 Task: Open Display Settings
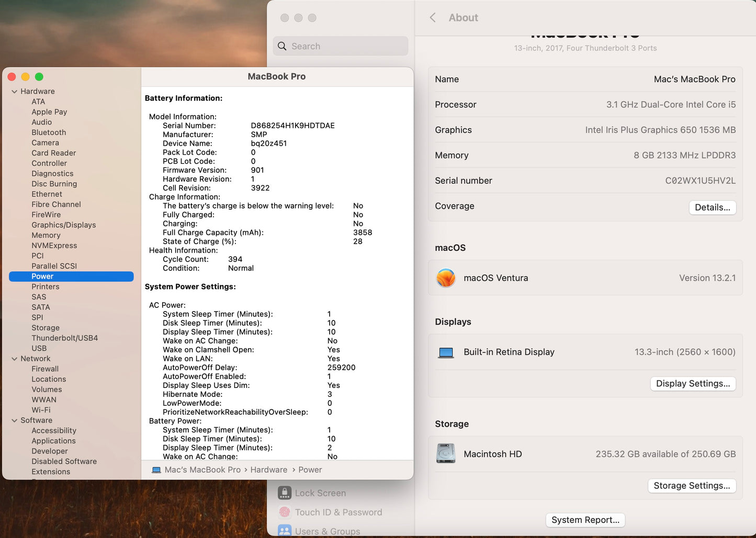pos(693,383)
